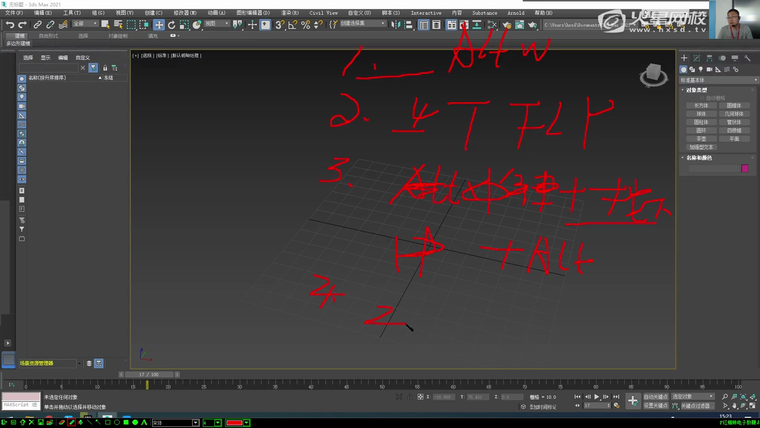Select the Move transform tool
760x428 pixels.
pos(158,24)
